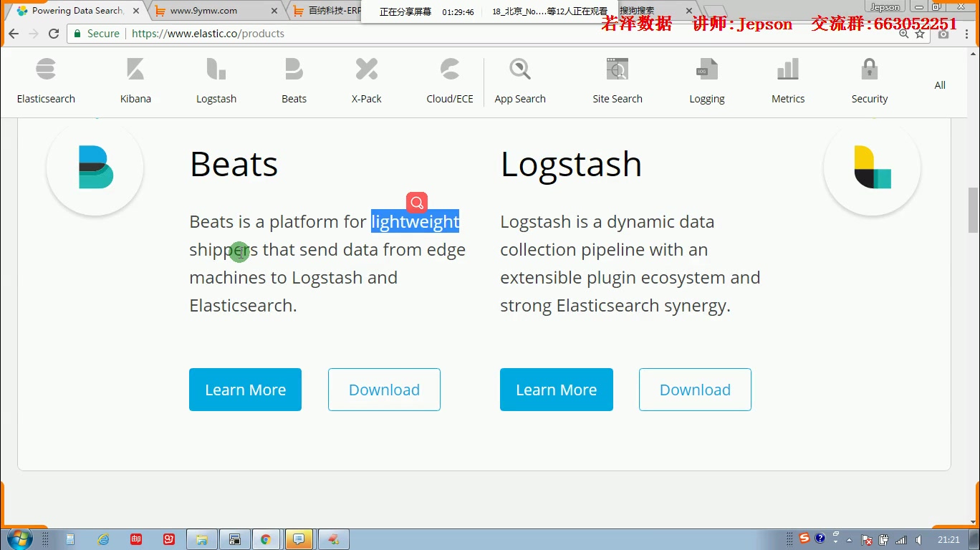Open the Metrics bar chart icon

tap(788, 69)
